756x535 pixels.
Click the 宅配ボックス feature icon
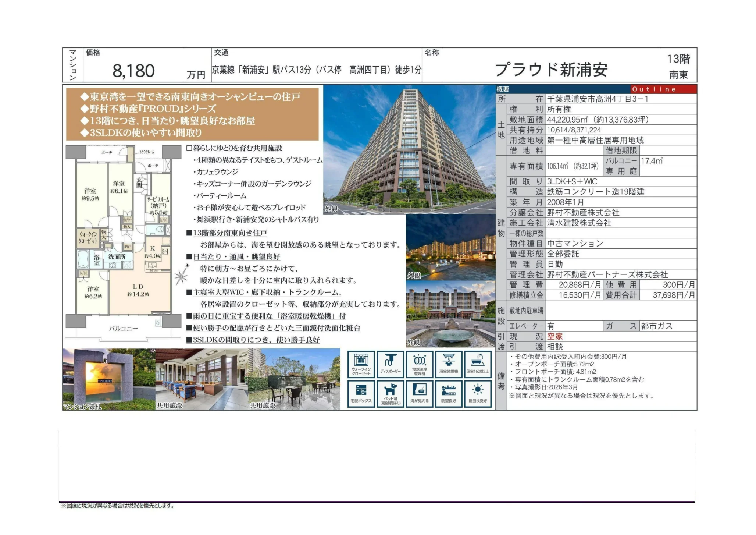361,394
